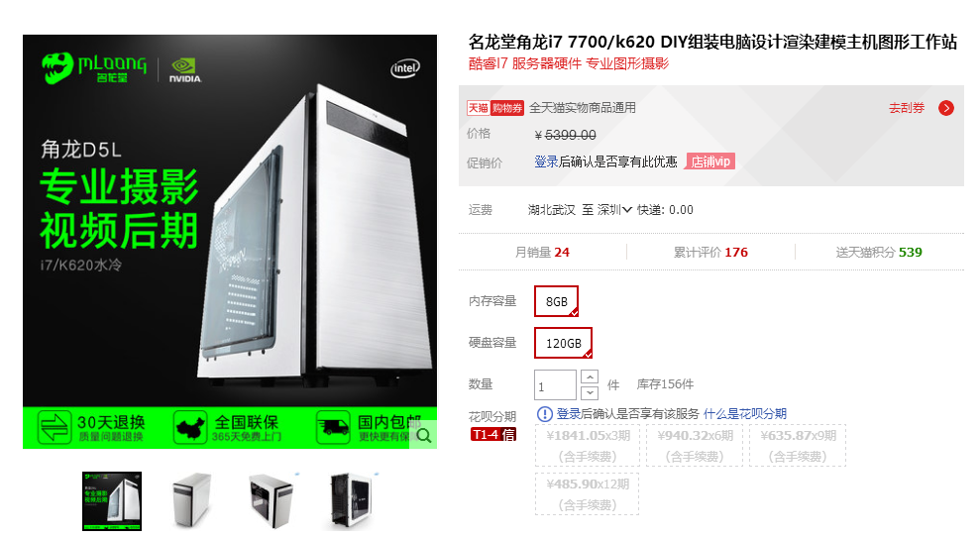Image resolution: width=980 pixels, height=538 pixels.
Task: Click the 30天退换 exchange arrows icon
Action: (x=54, y=428)
